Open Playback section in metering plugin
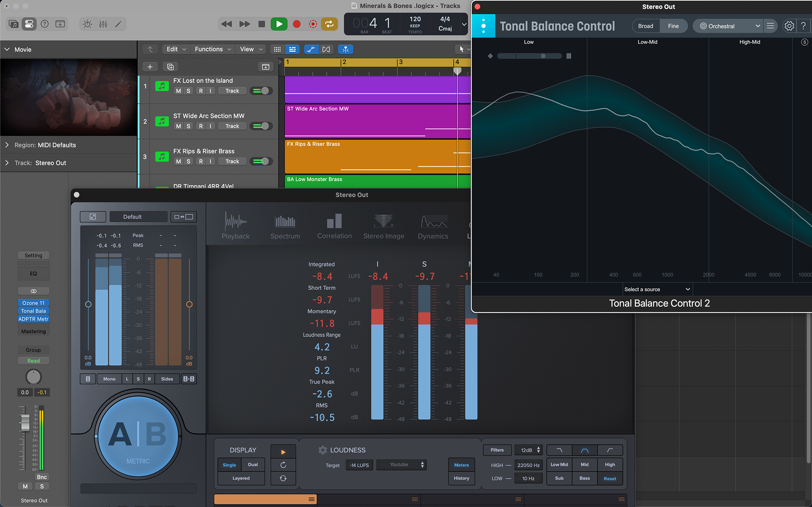This screenshot has height=507, width=812. [236, 226]
